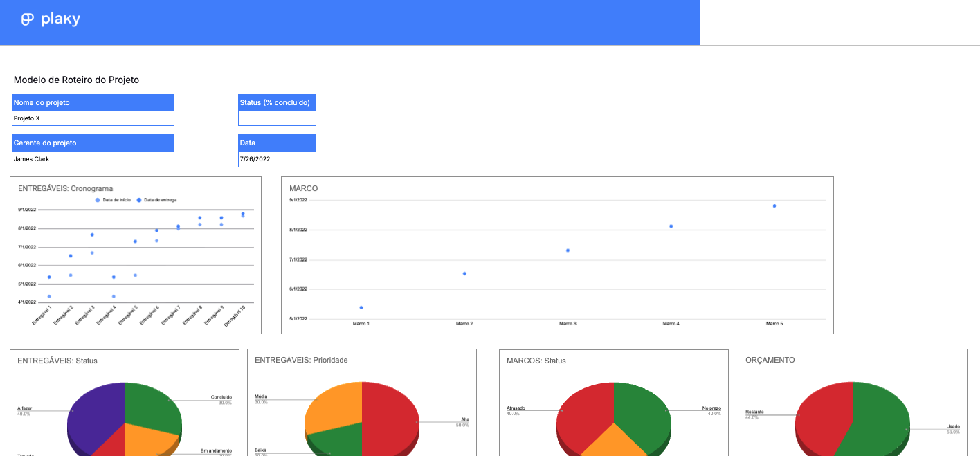
Task: Click the 'Usado' 56.0% label
Action: click(x=953, y=428)
